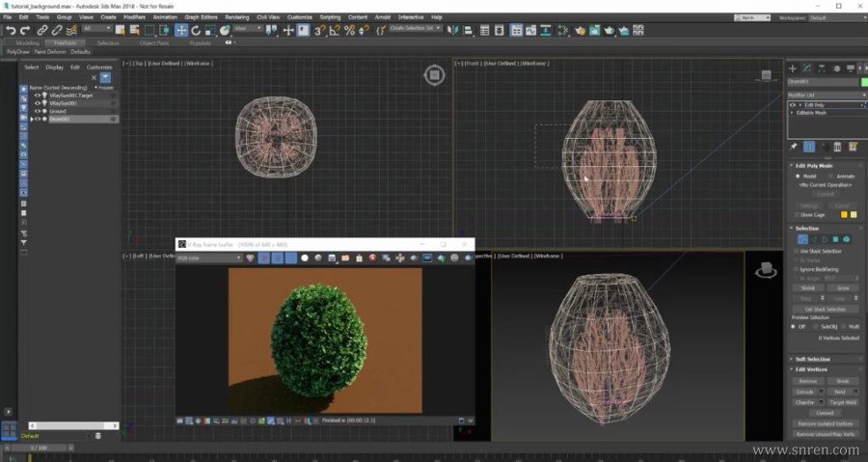
Task: Activate the Select and Rotate tool
Action: click(x=196, y=30)
